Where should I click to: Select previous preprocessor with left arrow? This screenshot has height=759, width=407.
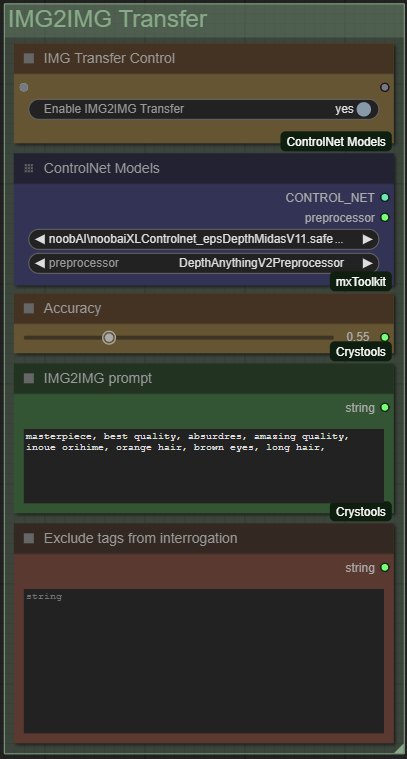(x=40, y=263)
